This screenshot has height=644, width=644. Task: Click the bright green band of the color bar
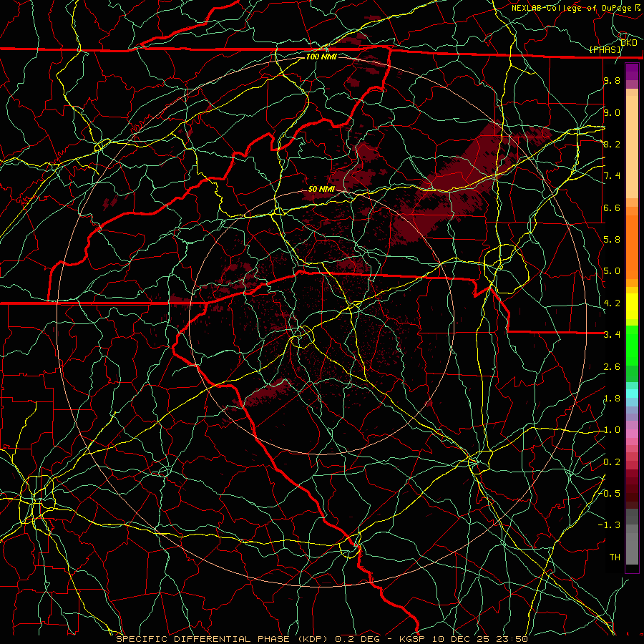click(632, 345)
